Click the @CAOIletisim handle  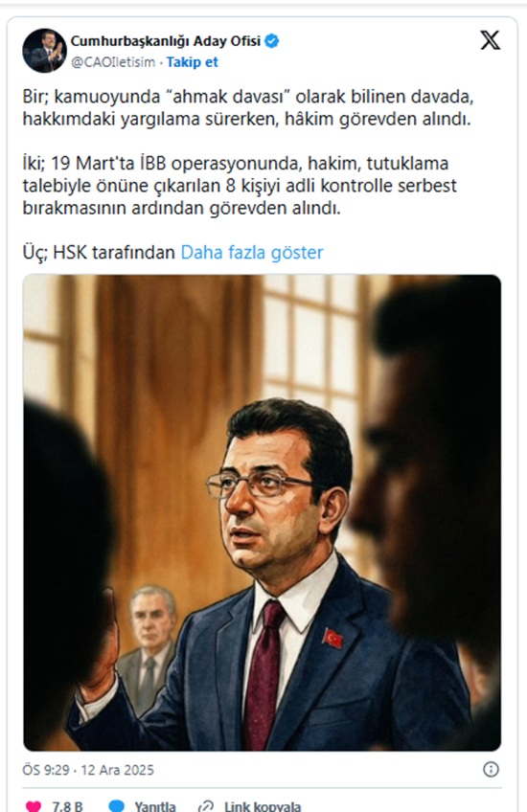113,62
